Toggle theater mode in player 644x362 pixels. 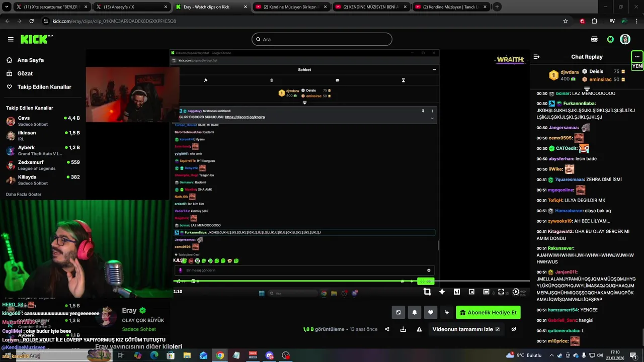click(486, 292)
